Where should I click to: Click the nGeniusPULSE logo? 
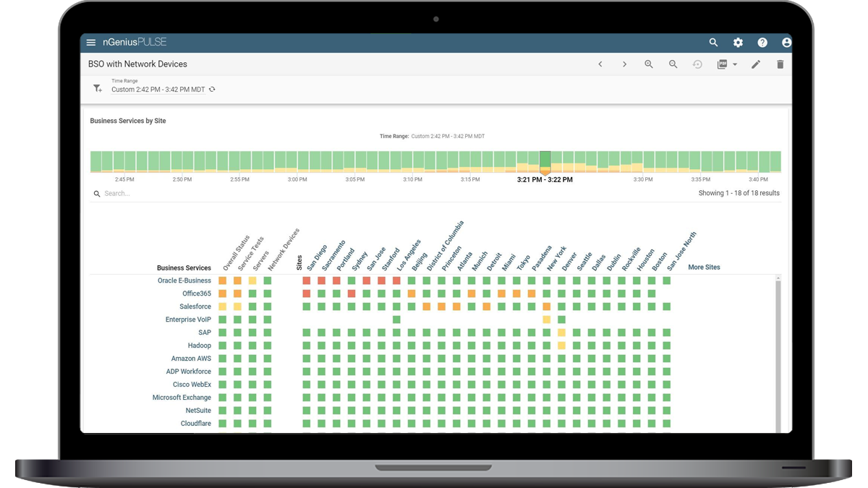click(x=135, y=43)
